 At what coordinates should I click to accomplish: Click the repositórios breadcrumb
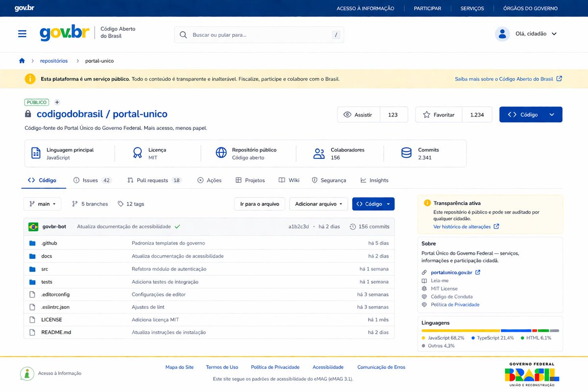[x=54, y=61]
